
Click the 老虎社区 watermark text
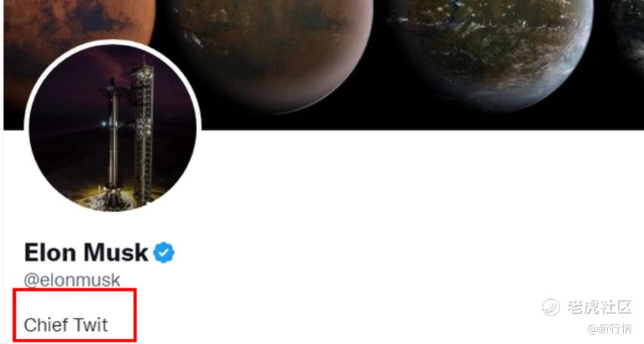point(599,307)
